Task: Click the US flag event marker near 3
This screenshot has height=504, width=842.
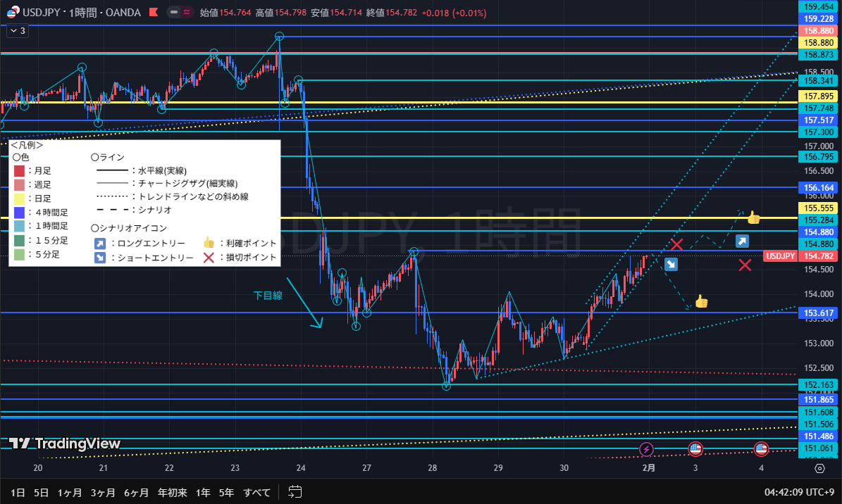Action: (695, 449)
